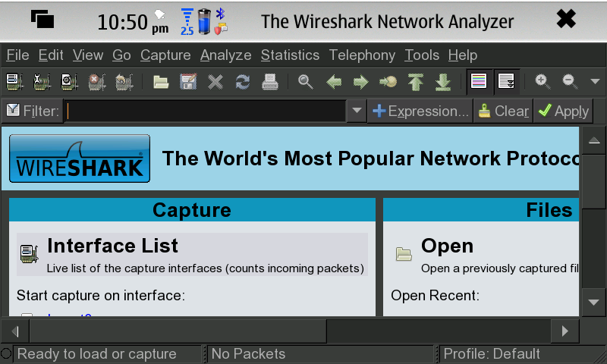Go back in packet history arrow
This screenshot has height=364, width=607.
pos(334,82)
